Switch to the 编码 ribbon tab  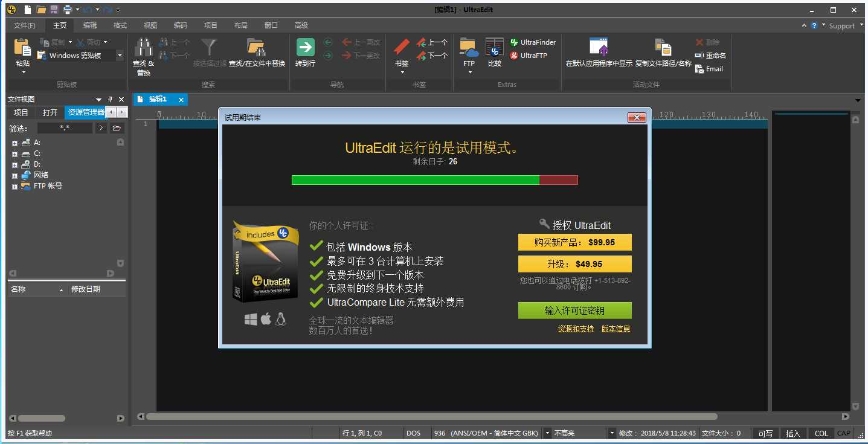181,25
